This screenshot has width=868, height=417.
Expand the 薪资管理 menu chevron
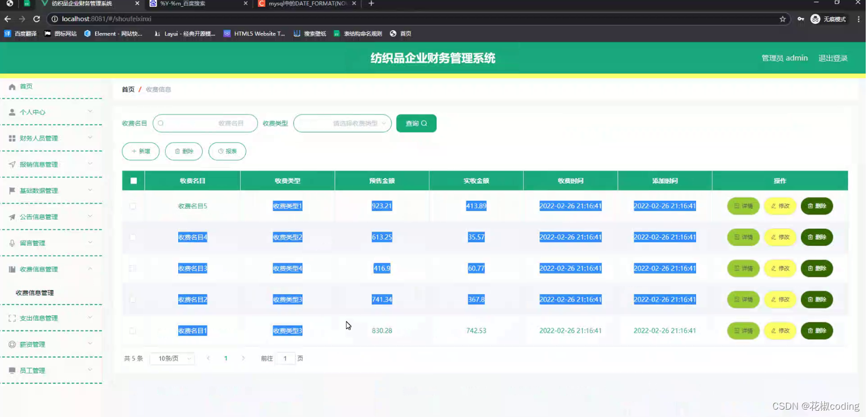pos(90,344)
